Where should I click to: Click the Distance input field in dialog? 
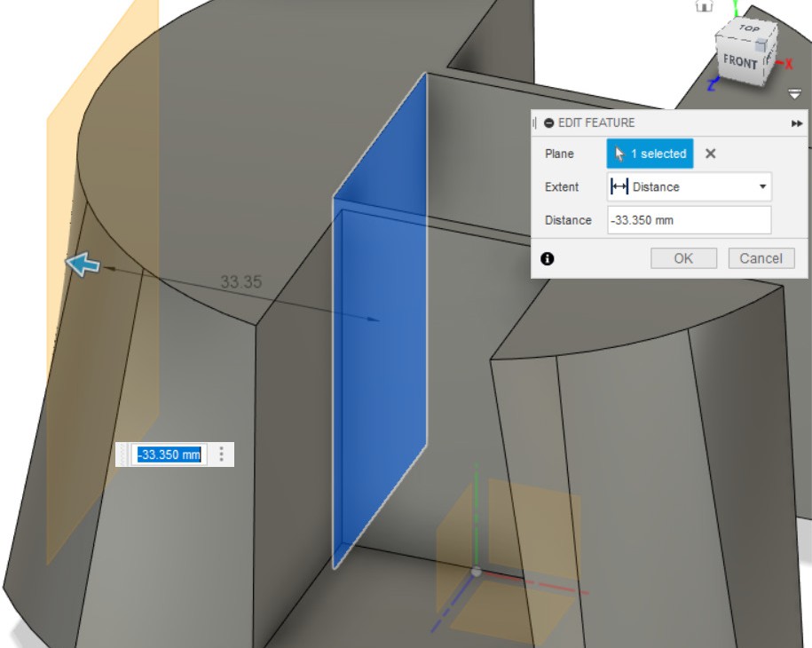click(689, 220)
